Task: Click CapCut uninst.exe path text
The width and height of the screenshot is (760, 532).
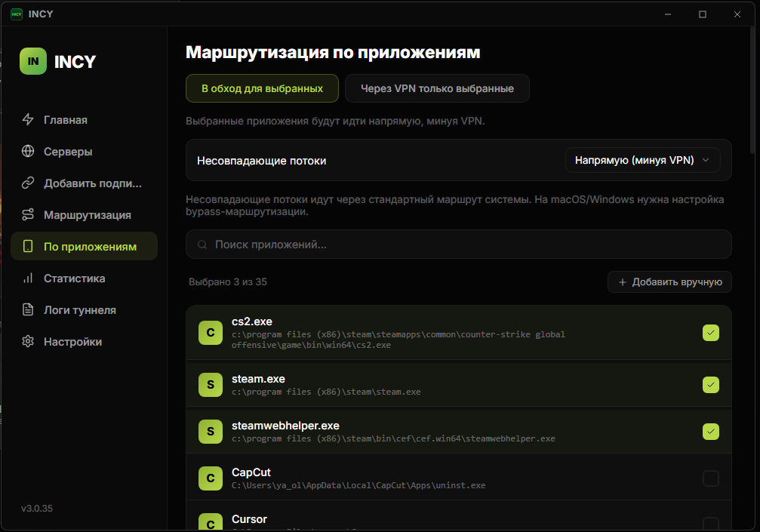Action: [x=358, y=485]
